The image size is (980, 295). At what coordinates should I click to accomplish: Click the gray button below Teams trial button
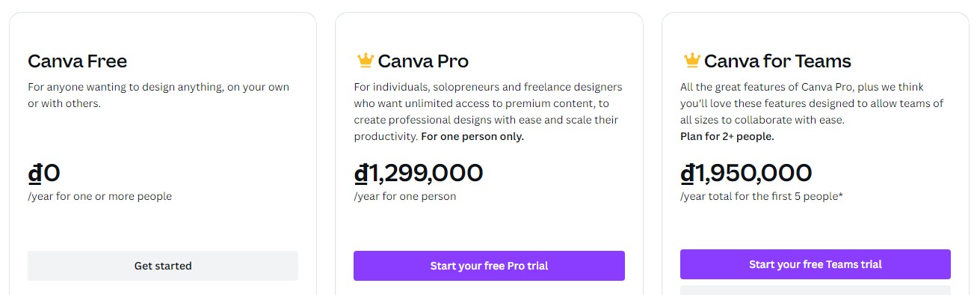[x=816, y=290]
